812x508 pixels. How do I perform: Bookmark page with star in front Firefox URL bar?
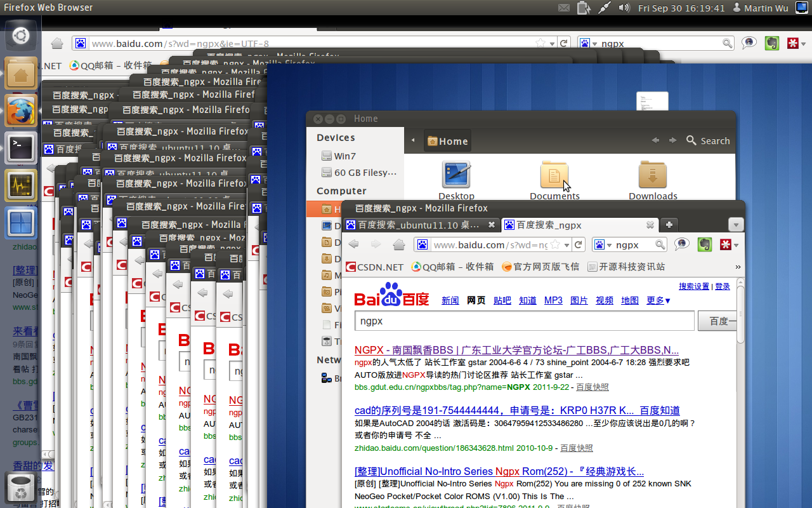(555, 244)
